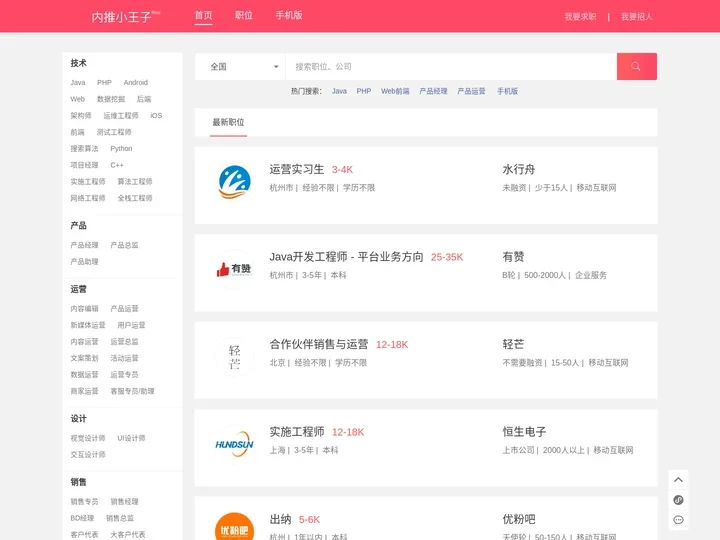
Task: Open job 合作伙伴销售与运营
Action: coord(319,344)
